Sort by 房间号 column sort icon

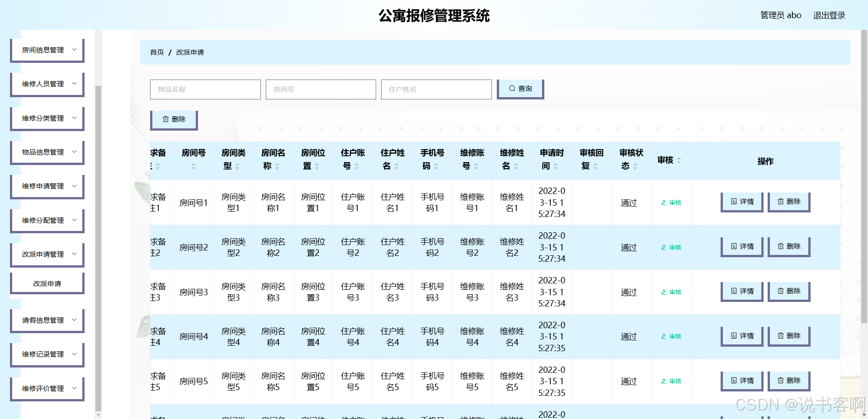193,166
